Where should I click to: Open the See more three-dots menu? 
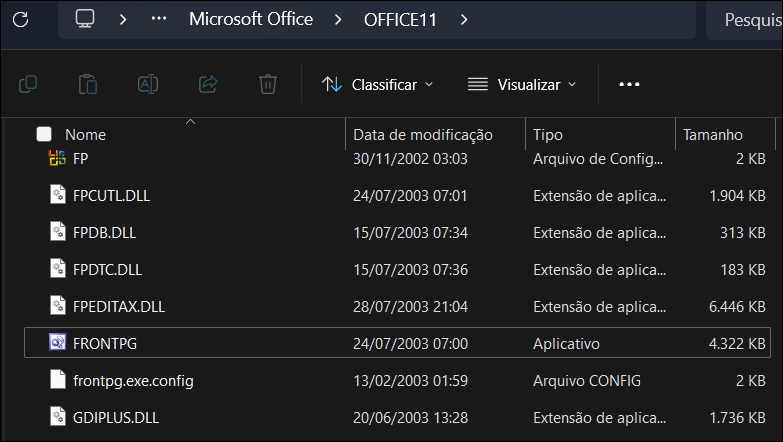point(629,84)
